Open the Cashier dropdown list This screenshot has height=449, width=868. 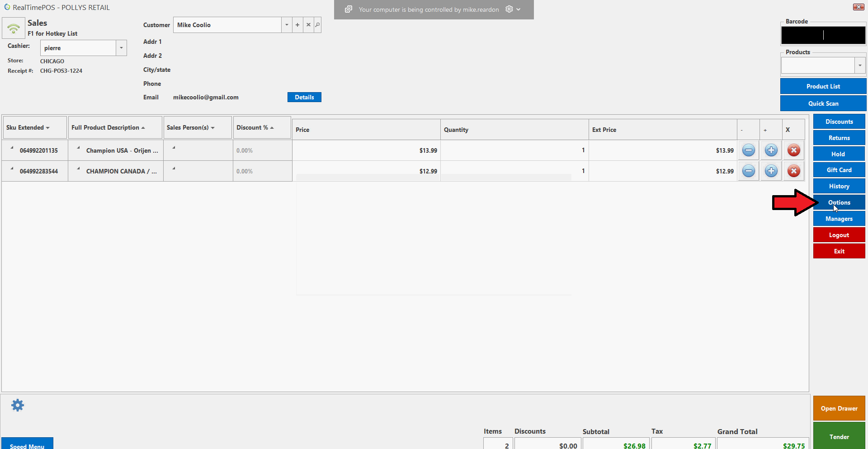(121, 48)
